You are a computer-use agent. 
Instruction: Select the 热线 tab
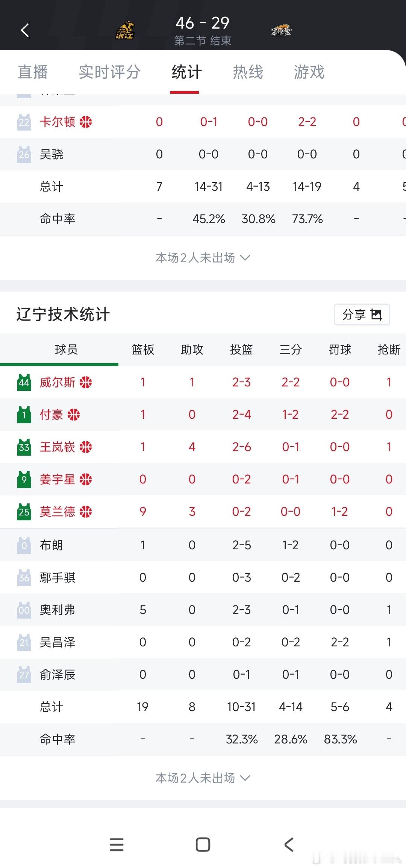(248, 72)
